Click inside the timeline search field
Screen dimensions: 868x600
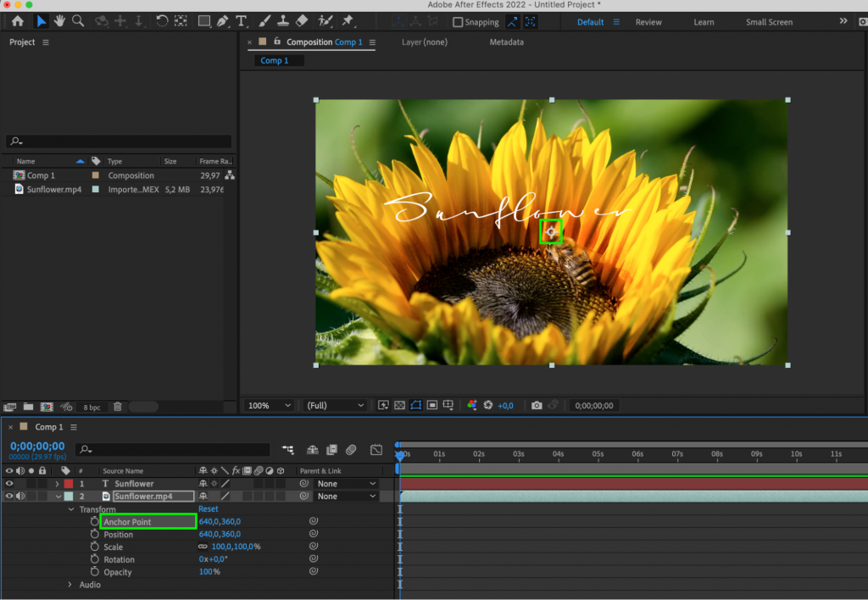170,449
